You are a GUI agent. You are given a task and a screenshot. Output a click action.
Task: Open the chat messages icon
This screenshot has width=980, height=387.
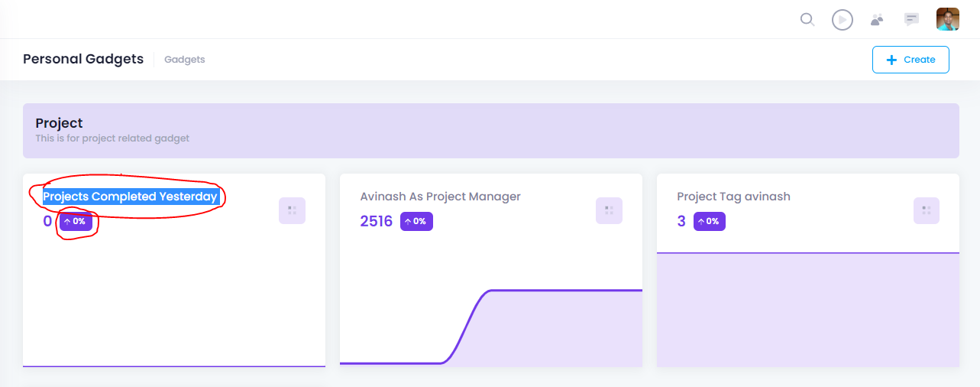pos(911,19)
